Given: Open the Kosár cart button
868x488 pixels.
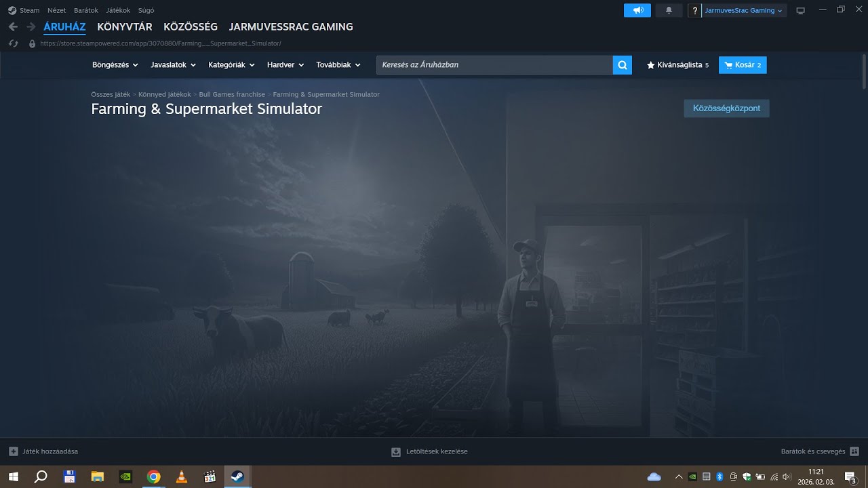Looking at the screenshot, I should (x=743, y=65).
